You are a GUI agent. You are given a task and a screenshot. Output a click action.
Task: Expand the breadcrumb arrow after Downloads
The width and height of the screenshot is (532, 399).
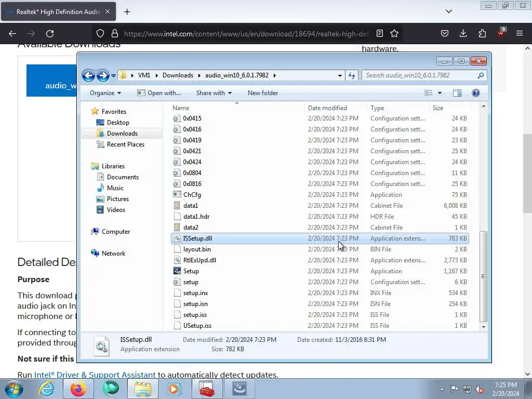pos(199,75)
